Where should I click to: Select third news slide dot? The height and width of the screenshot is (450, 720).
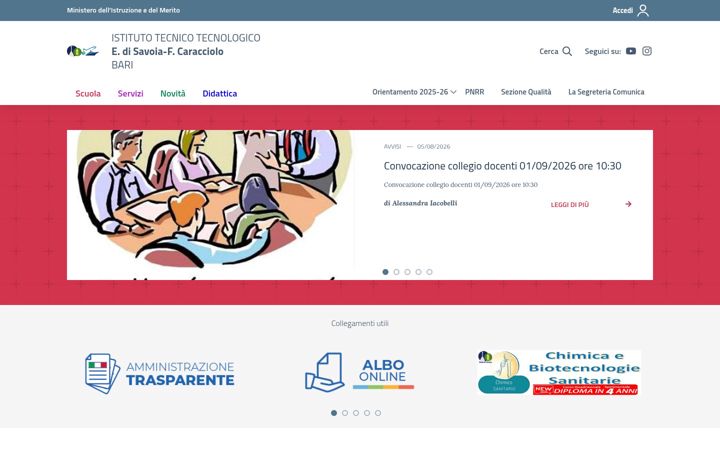(x=407, y=272)
